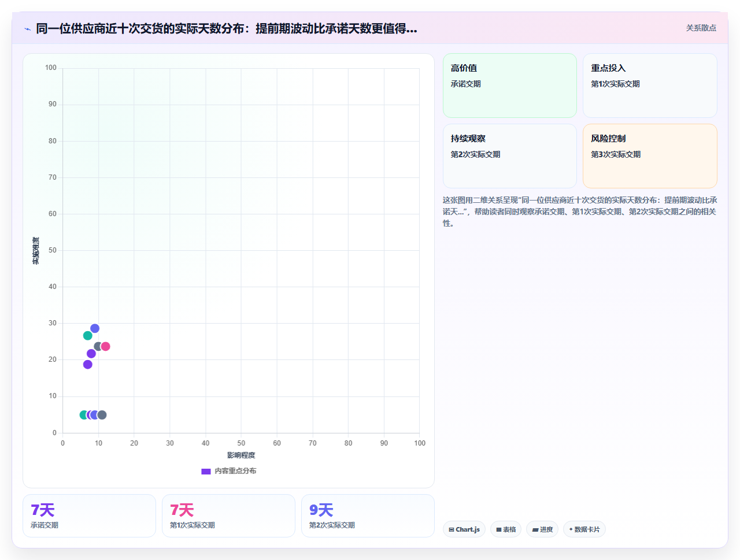Click the 内容重点分布 legend label
This screenshot has height=560, width=740.
(x=235, y=471)
